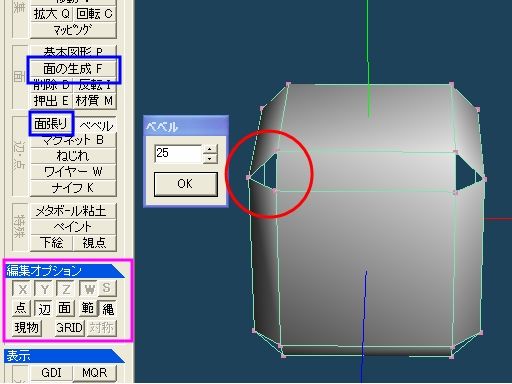Select the ワイヤー W wire tool
The image size is (512, 384).
(x=73, y=172)
